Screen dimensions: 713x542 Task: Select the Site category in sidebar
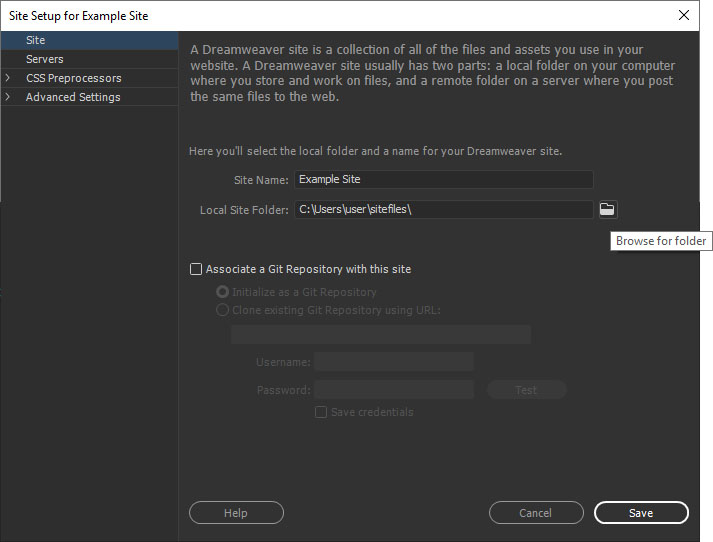[x=36, y=40]
